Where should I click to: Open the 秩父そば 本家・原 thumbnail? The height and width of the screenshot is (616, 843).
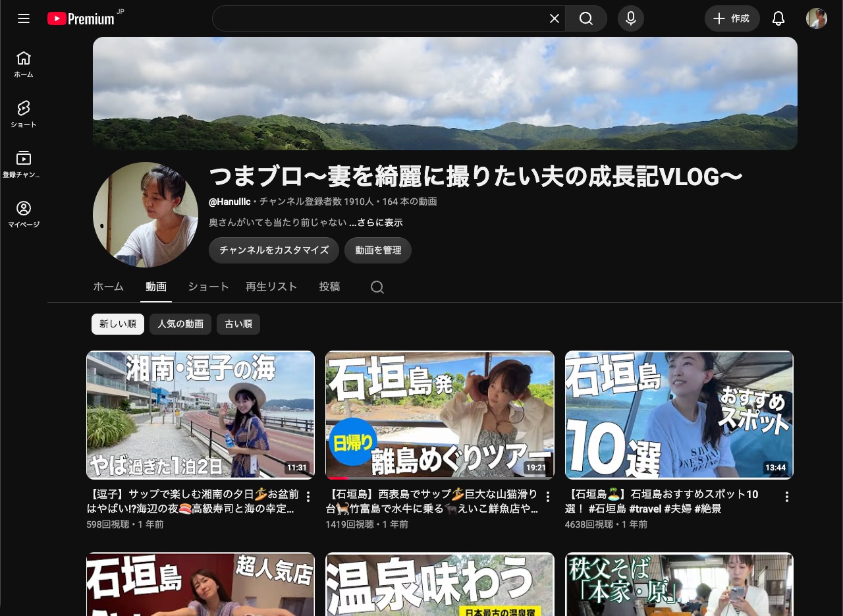(680, 584)
